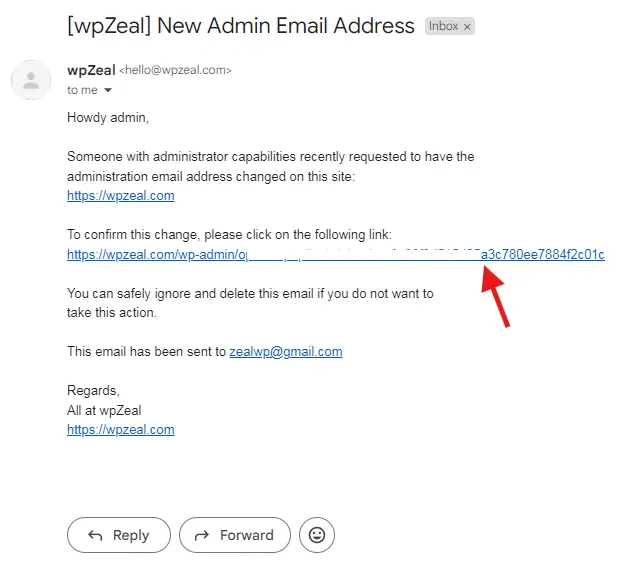Open the zealwp@gmail.com email link

[x=286, y=352]
